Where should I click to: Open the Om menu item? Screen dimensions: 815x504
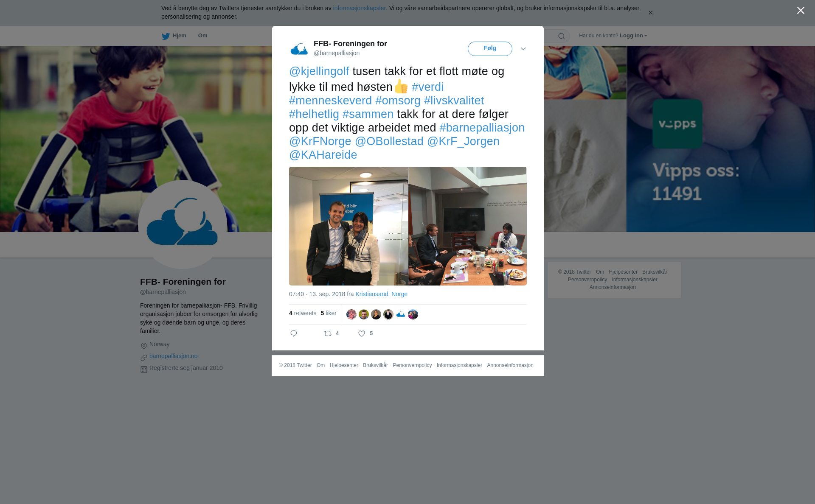click(x=202, y=36)
